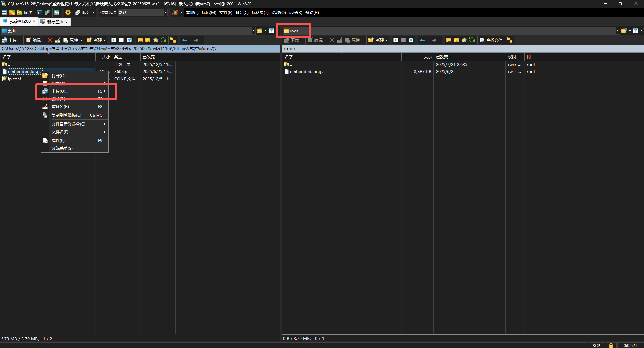The image size is (644, 348).
Task: Click local panel select-all plus icon
Action: pyautogui.click(x=114, y=40)
